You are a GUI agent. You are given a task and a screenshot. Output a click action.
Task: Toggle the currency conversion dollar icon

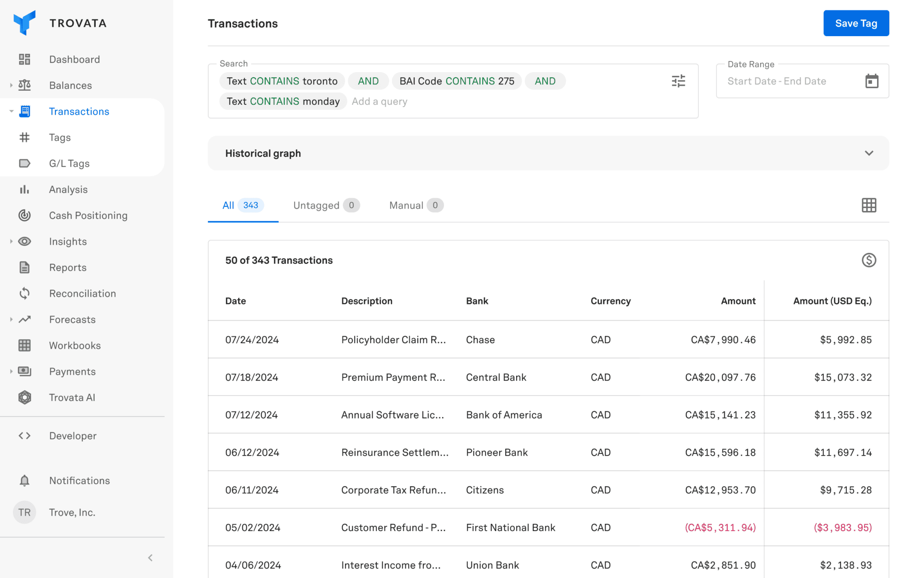pyautogui.click(x=869, y=260)
